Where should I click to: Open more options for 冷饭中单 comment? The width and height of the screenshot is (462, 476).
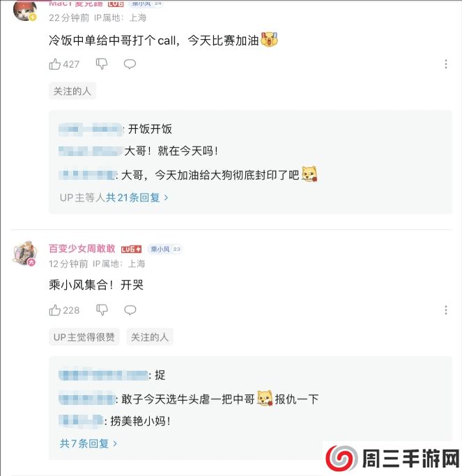[446, 64]
